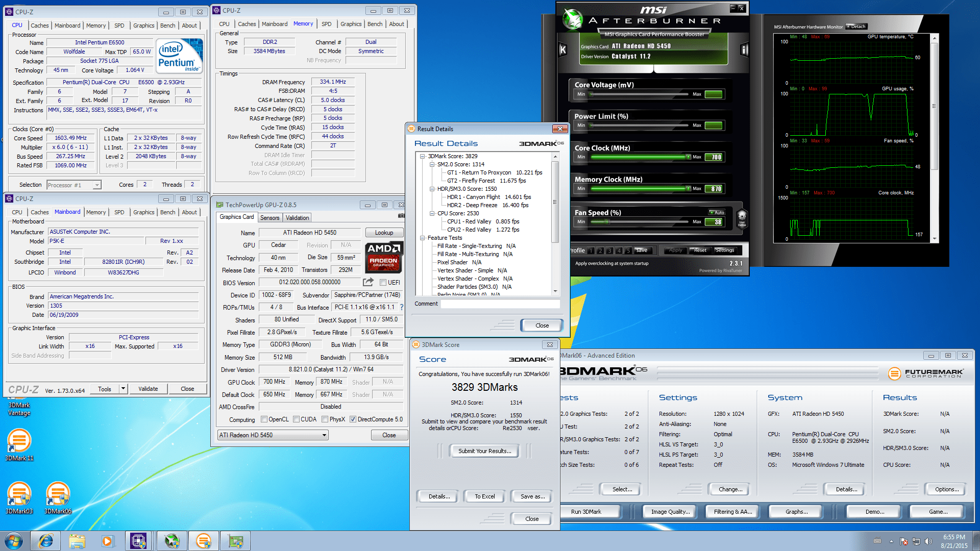Switch to CPU-Z via taskbar icon
This screenshot has width=980, height=551.
(x=138, y=541)
